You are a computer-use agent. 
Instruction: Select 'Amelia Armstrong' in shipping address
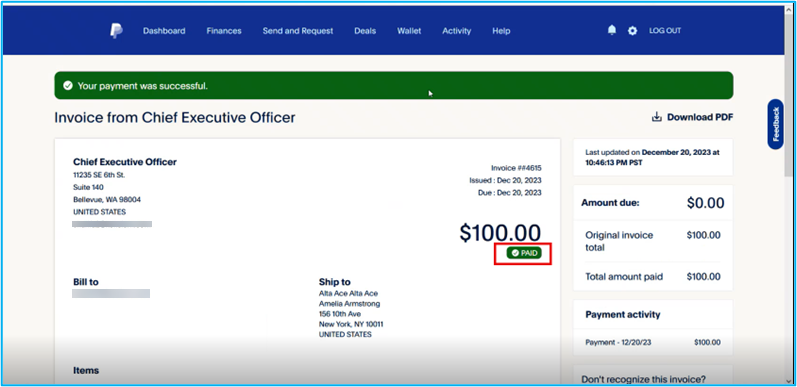[x=349, y=304]
